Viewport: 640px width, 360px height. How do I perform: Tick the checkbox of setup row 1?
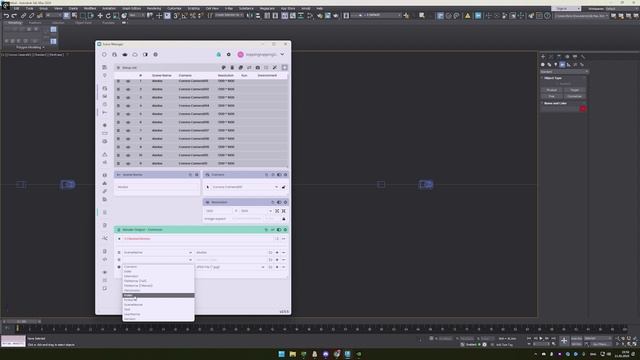click(x=118, y=81)
